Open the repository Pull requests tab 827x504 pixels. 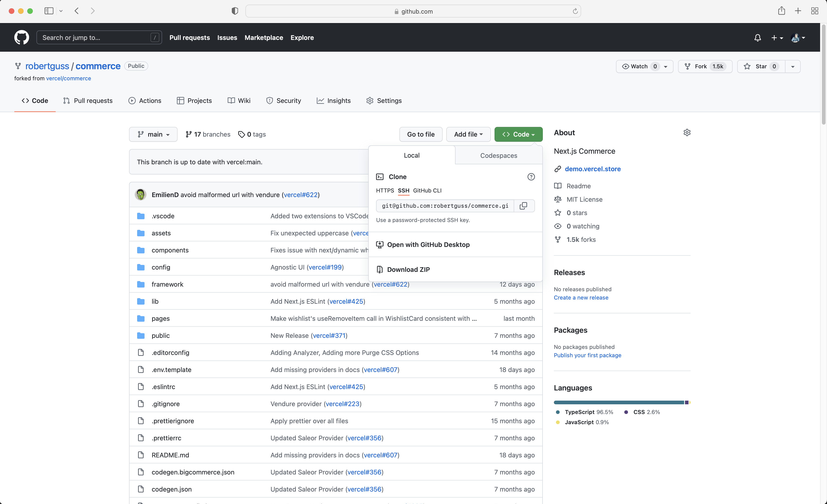(88, 101)
